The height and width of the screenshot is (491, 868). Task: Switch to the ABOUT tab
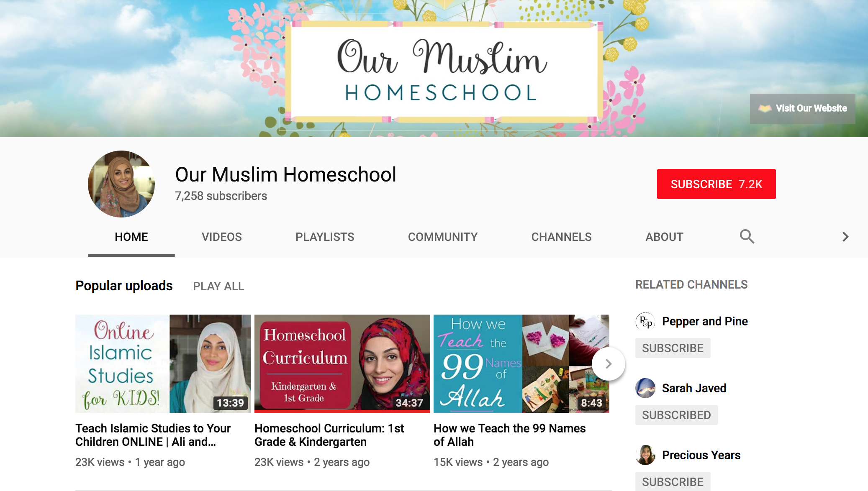[x=664, y=237]
